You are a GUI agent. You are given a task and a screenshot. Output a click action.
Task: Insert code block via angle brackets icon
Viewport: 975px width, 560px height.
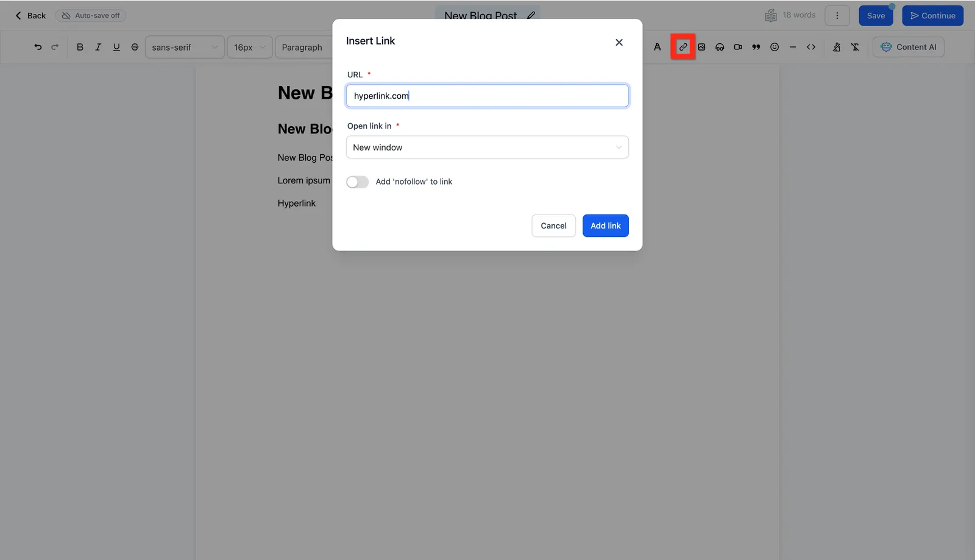(x=811, y=47)
